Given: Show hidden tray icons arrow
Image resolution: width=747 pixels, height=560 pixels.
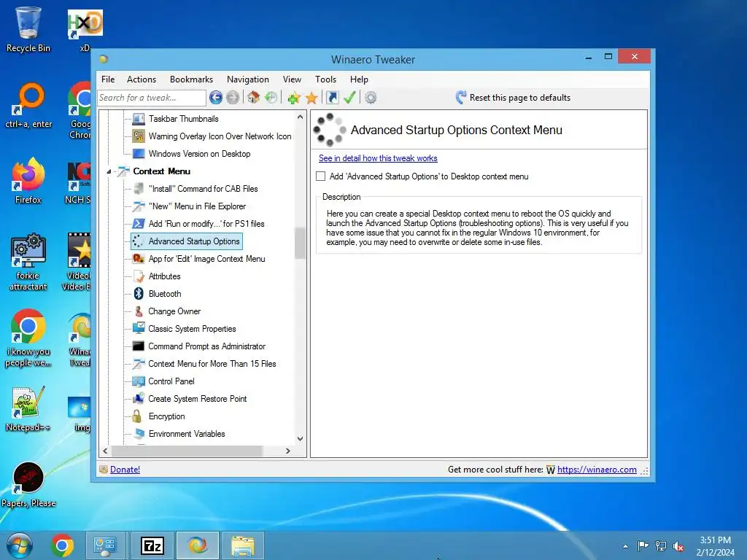Looking at the screenshot, I should [625, 546].
